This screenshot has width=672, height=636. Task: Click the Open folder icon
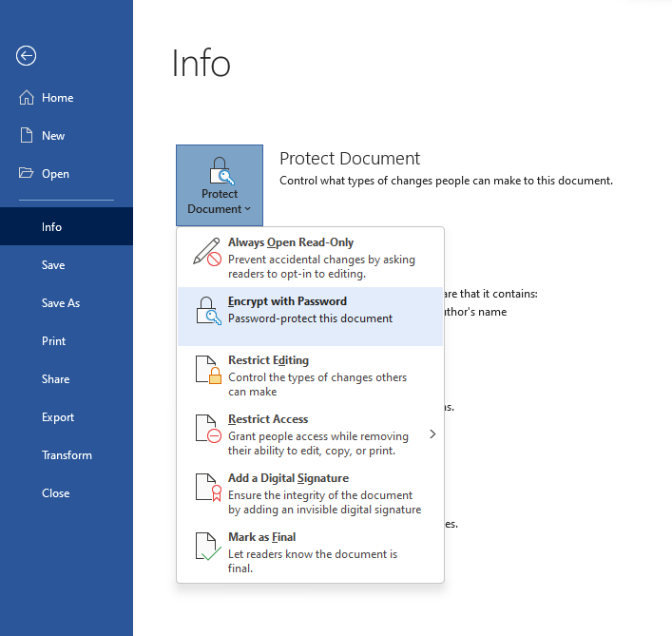27,174
